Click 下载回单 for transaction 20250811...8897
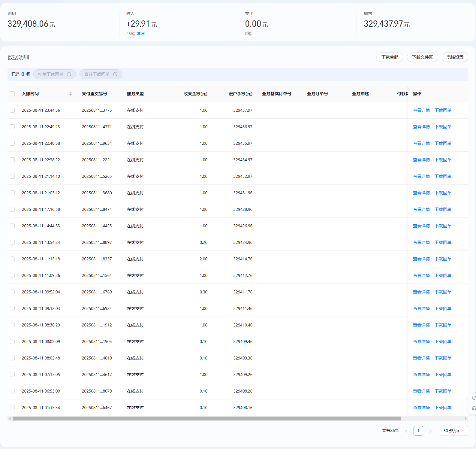476x449 pixels. point(443,242)
